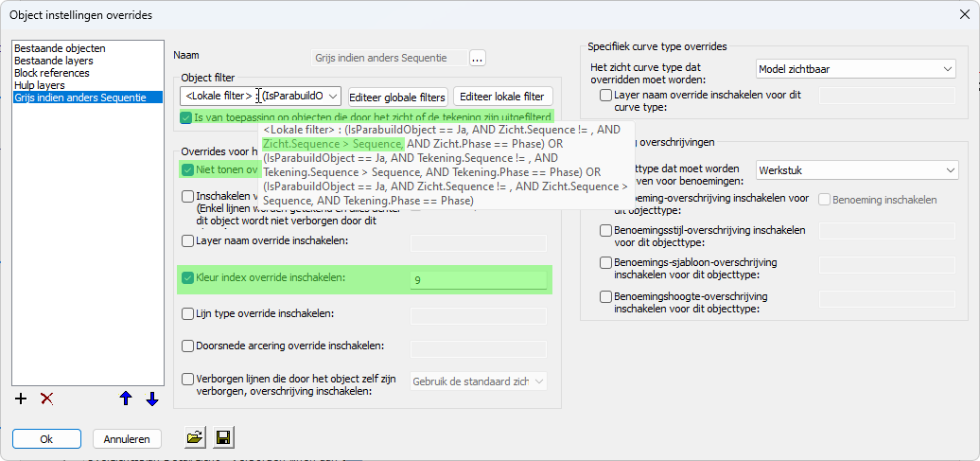
Task: Select Block references in the list
Action: tap(52, 73)
